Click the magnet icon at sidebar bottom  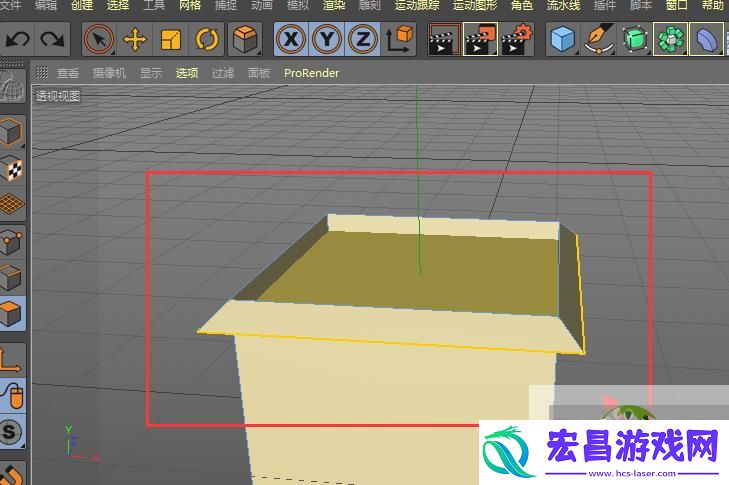tap(12, 473)
